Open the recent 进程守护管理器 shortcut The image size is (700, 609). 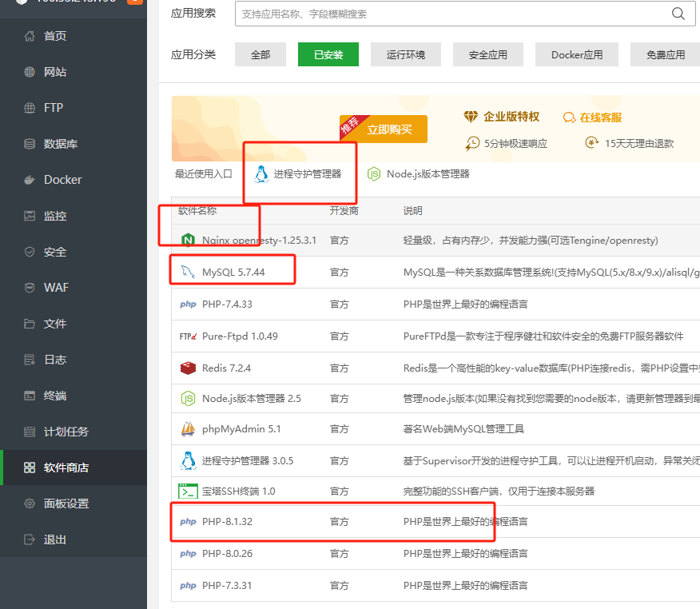[297, 174]
